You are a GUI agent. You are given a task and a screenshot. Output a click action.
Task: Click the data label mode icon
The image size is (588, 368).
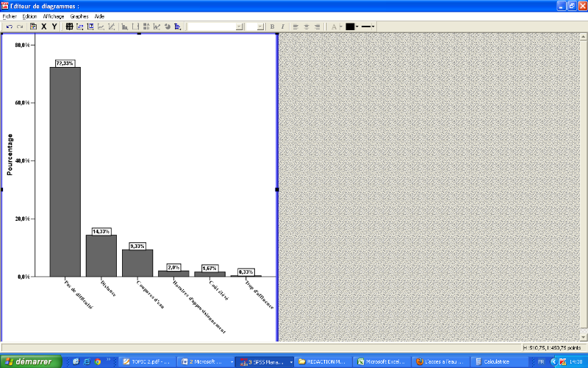coord(90,26)
